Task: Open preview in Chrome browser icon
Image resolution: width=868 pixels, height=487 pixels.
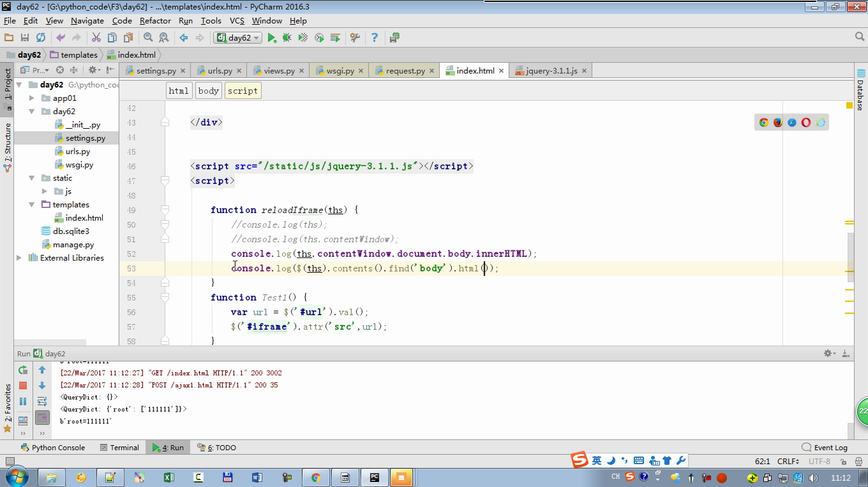Action: click(x=764, y=122)
